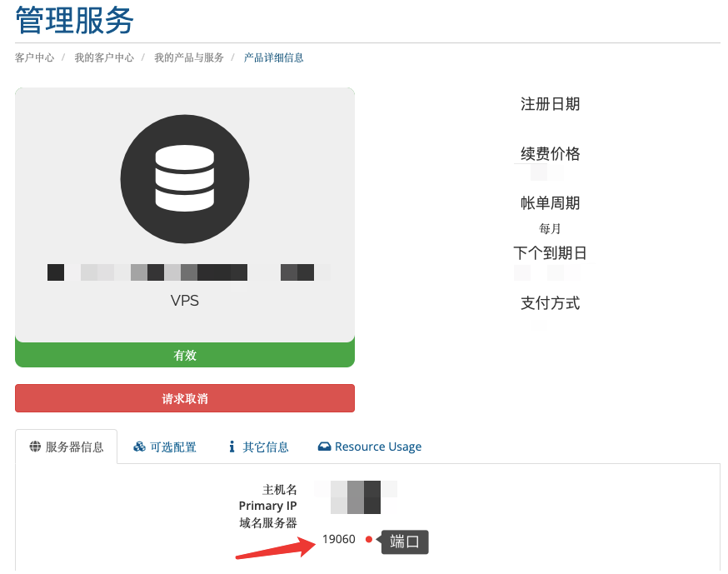Click the black database VPS product icon
Viewport: 728px width, 574px height.
click(x=185, y=178)
